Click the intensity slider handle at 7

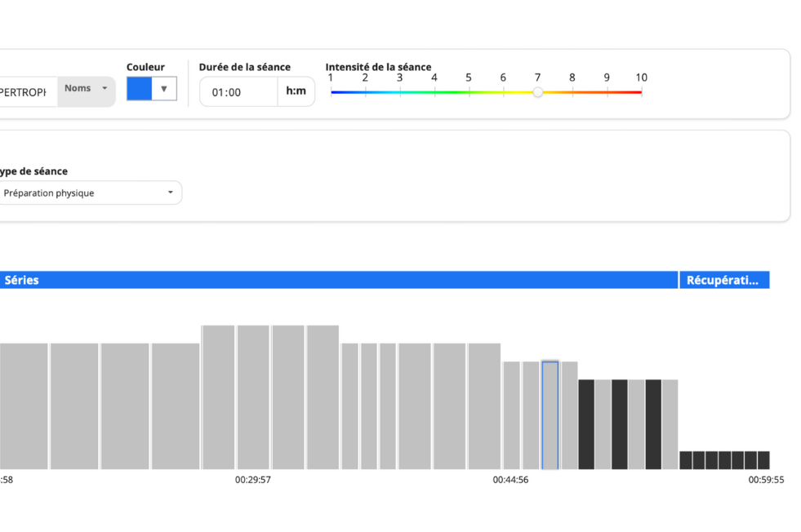(x=537, y=92)
